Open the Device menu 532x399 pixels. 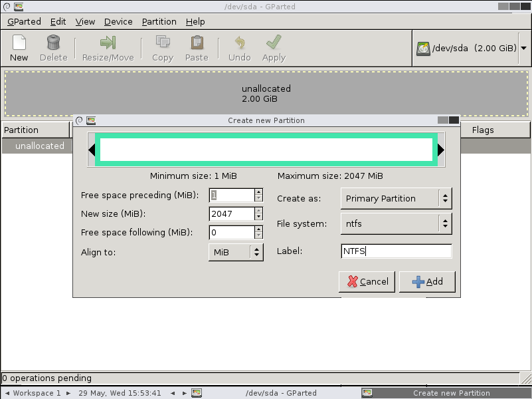coord(118,22)
